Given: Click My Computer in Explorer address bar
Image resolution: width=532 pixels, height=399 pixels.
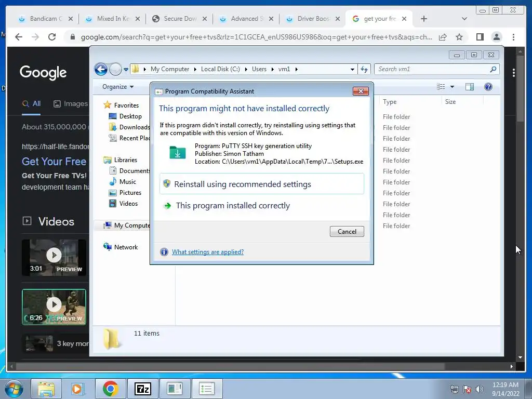Looking at the screenshot, I should (170, 69).
